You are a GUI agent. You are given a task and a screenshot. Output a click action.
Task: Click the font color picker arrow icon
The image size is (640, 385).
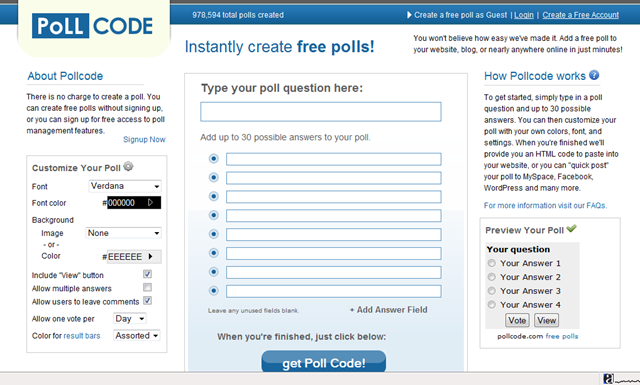point(150,203)
